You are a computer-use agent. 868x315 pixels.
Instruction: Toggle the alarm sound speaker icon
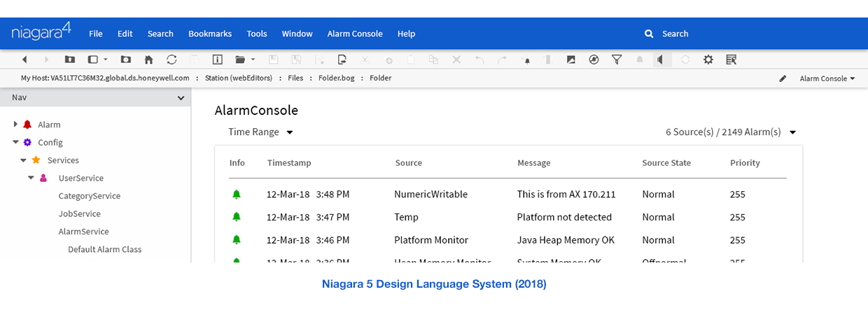pyautogui.click(x=661, y=60)
